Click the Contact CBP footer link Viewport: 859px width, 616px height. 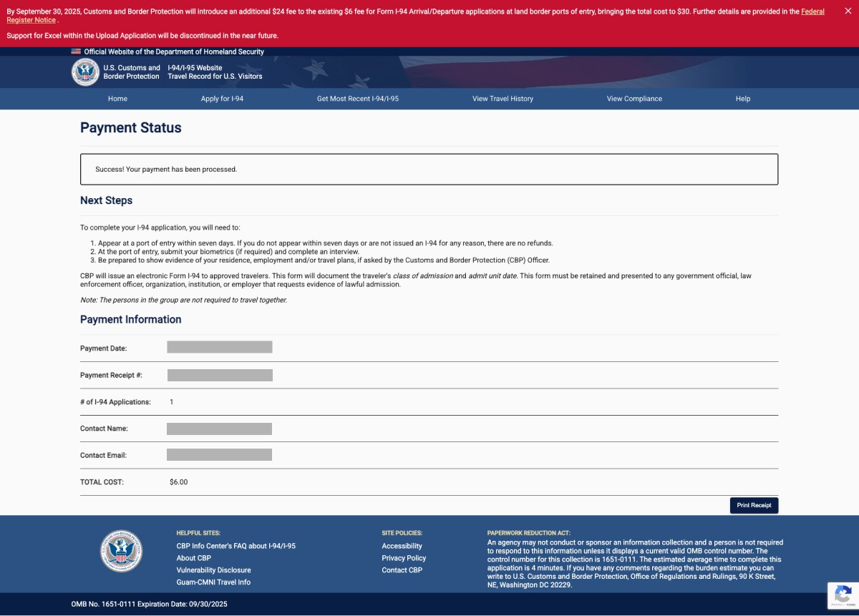(402, 570)
